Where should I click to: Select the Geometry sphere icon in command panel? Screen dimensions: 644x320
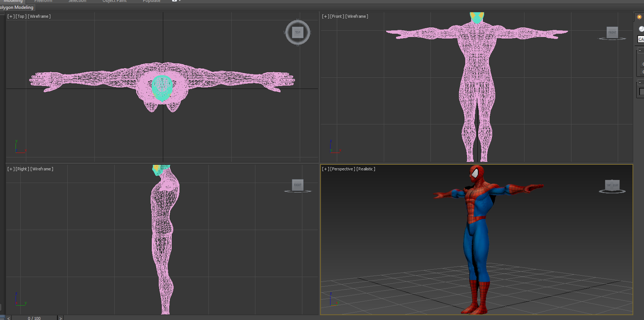click(641, 29)
